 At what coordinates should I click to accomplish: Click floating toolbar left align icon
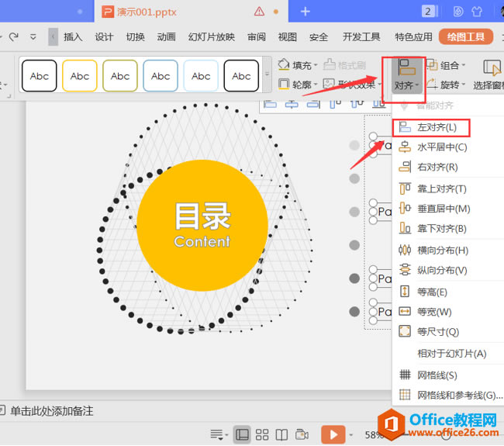pos(270,104)
